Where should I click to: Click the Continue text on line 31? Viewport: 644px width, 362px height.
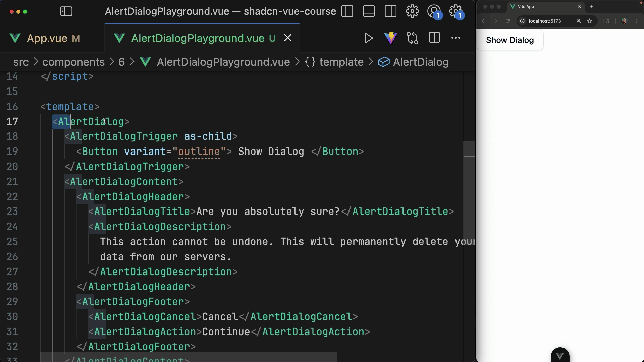pos(226,332)
